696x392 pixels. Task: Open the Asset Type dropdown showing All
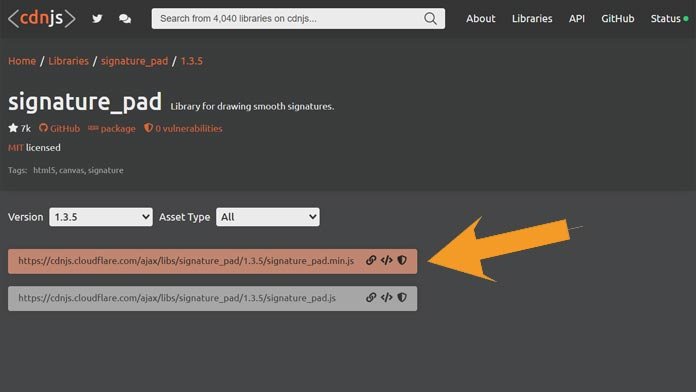[268, 217]
